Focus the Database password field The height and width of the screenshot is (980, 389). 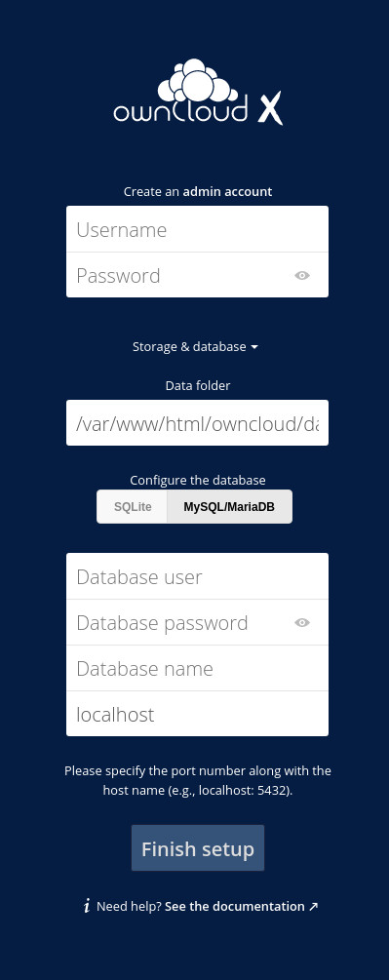[x=197, y=622]
